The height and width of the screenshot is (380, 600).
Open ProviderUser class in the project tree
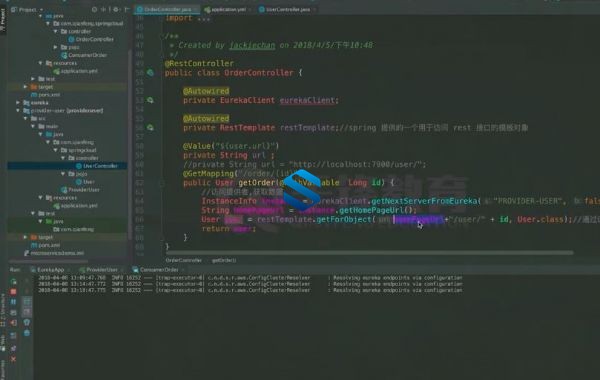pyautogui.click(x=80, y=190)
